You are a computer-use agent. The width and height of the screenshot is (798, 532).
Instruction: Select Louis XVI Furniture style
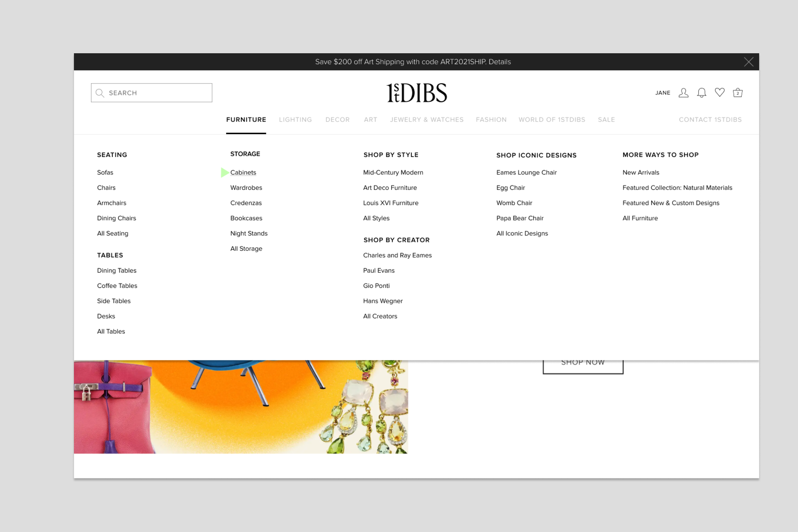click(x=391, y=203)
